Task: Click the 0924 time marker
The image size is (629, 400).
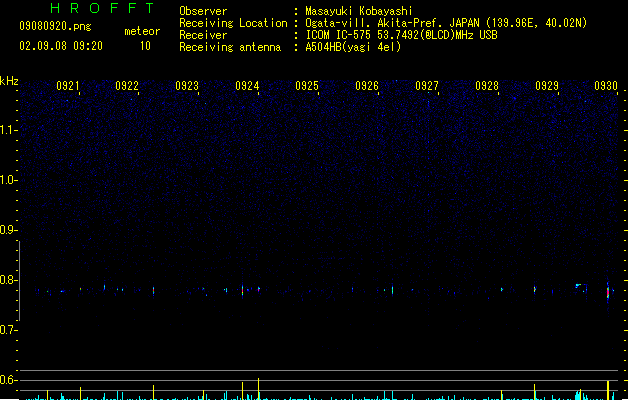Action: pos(247,86)
